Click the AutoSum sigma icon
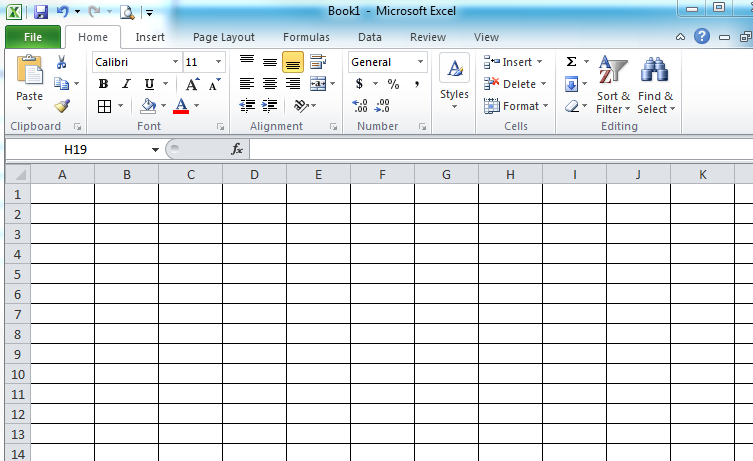 pyautogui.click(x=571, y=62)
